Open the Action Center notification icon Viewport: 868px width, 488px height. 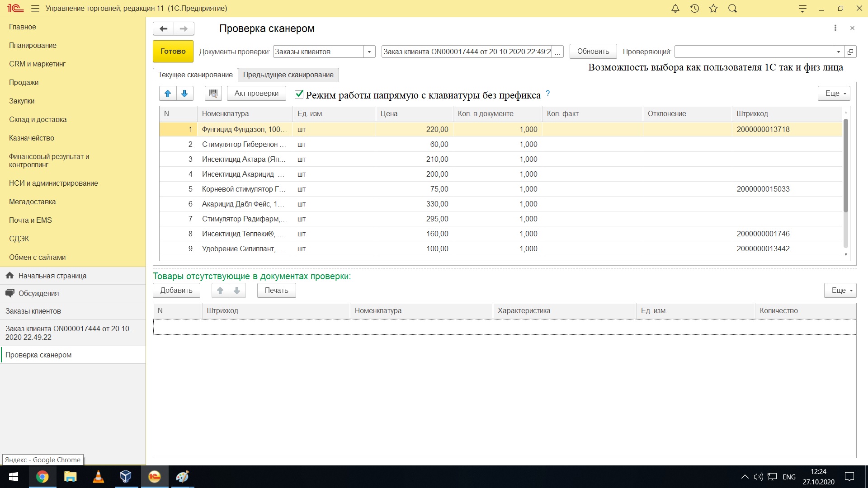click(x=849, y=477)
